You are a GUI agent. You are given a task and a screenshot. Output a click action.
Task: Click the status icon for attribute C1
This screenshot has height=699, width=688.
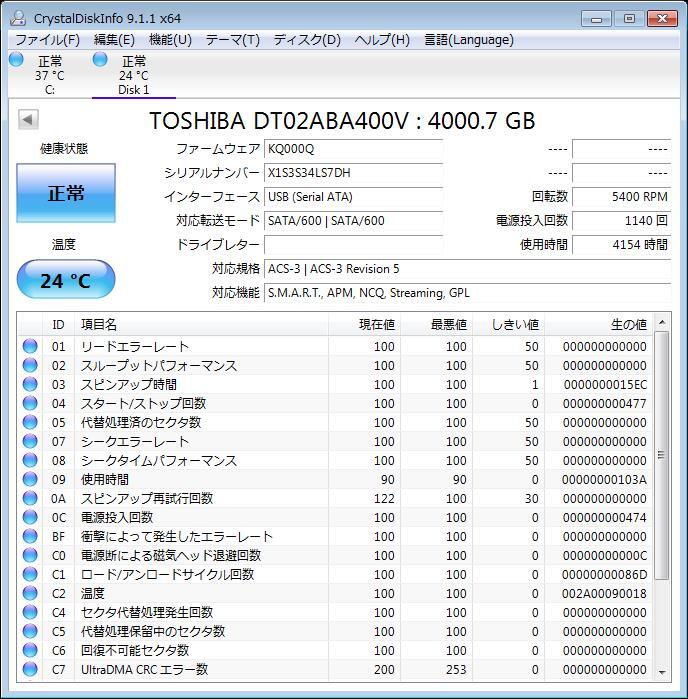(30, 574)
